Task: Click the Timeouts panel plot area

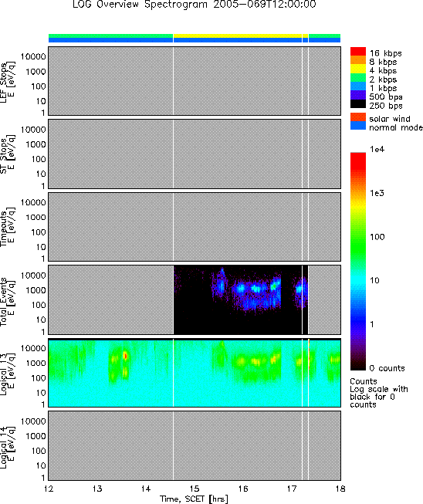Action: pos(195,227)
